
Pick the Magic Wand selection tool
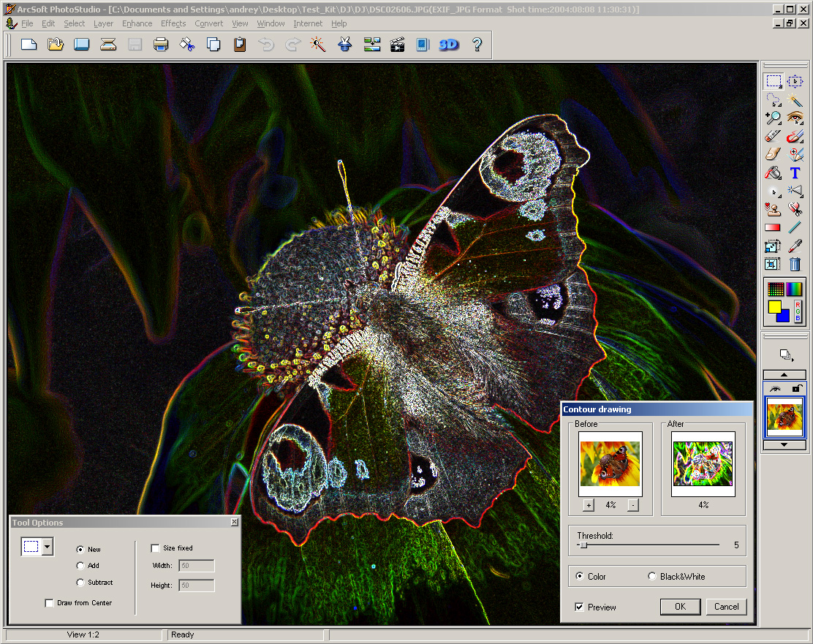click(795, 99)
